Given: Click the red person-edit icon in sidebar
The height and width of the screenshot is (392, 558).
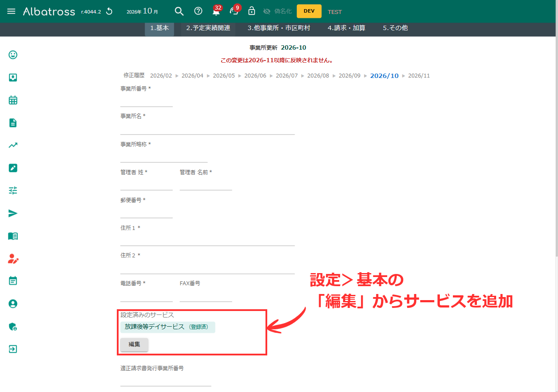Looking at the screenshot, I should tap(13, 259).
